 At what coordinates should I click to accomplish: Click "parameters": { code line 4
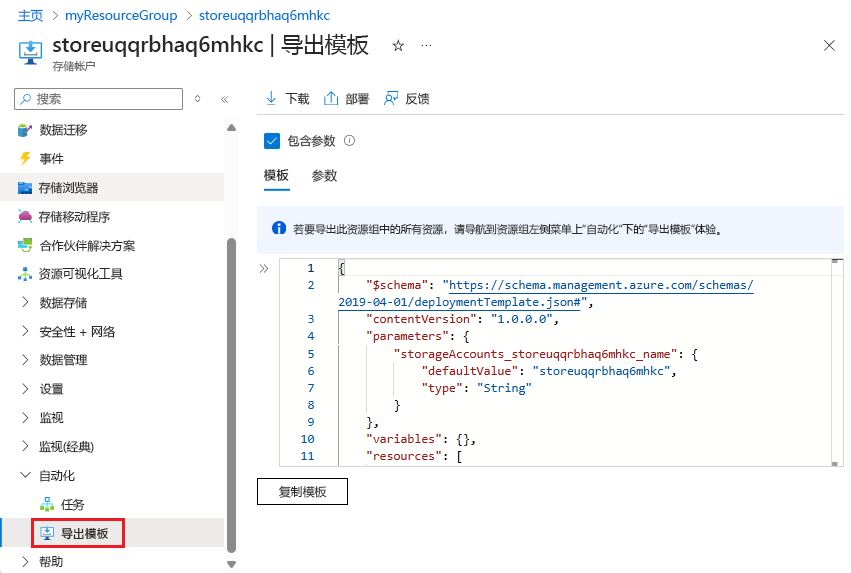tap(418, 336)
